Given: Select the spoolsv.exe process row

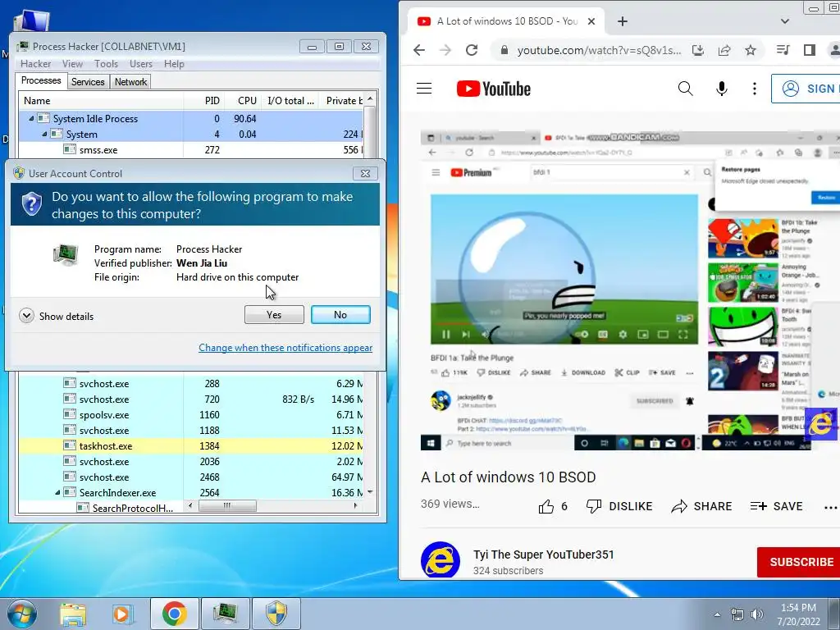Looking at the screenshot, I should pyautogui.click(x=191, y=414).
